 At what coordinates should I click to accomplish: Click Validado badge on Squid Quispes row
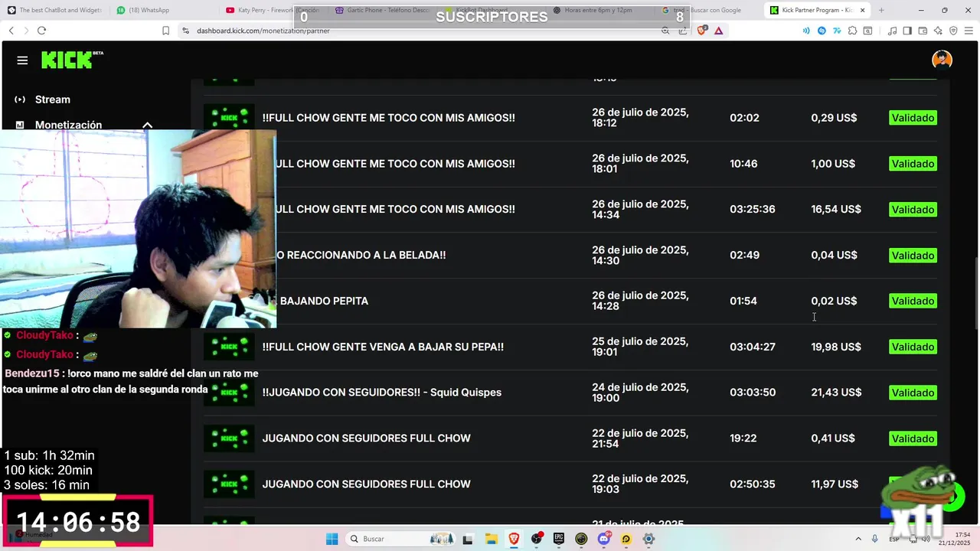pyautogui.click(x=913, y=393)
